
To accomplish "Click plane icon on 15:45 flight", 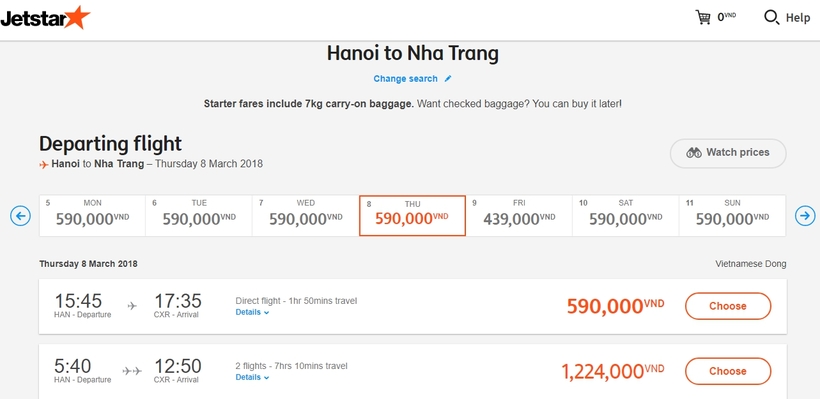I will (132, 306).
